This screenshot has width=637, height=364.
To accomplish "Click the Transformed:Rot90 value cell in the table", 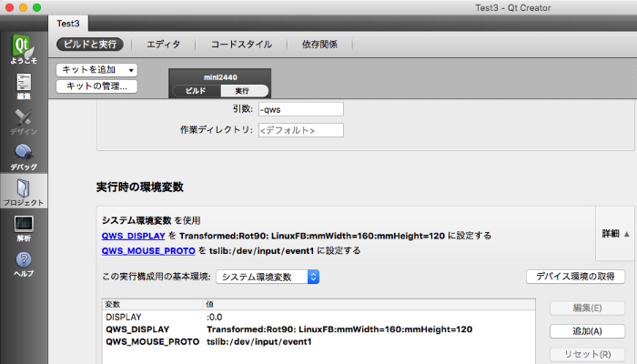I will 339,329.
